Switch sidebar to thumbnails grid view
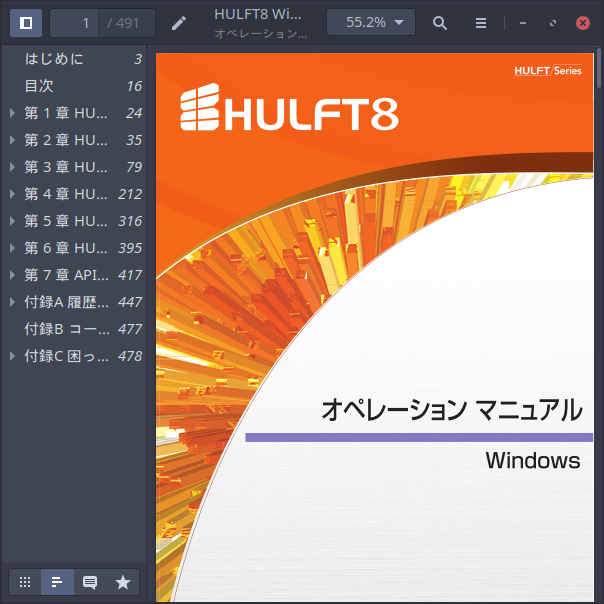This screenshot has height=604, width=604. pos(25,582)
